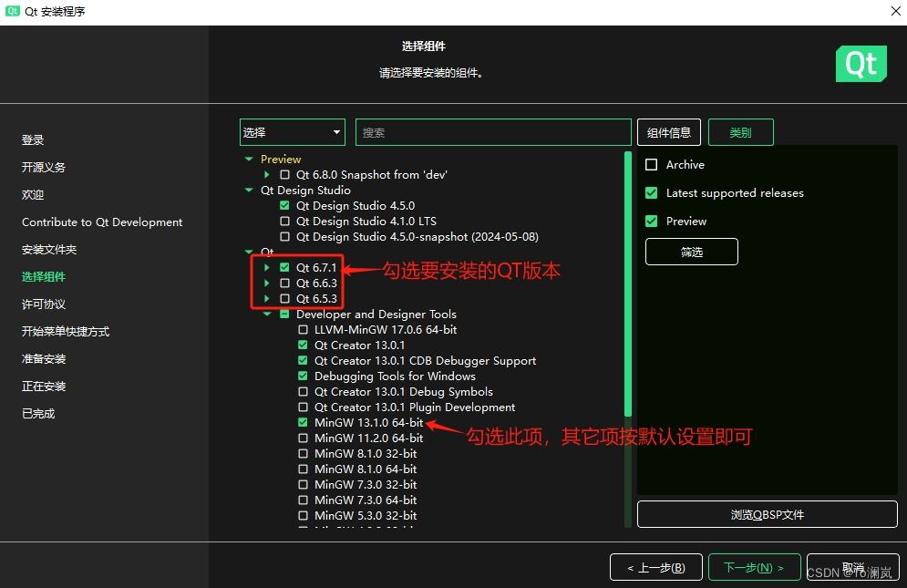
Task: Check Qt Creator 13.0.1 Debug Symbols
Action: point(303,392)
